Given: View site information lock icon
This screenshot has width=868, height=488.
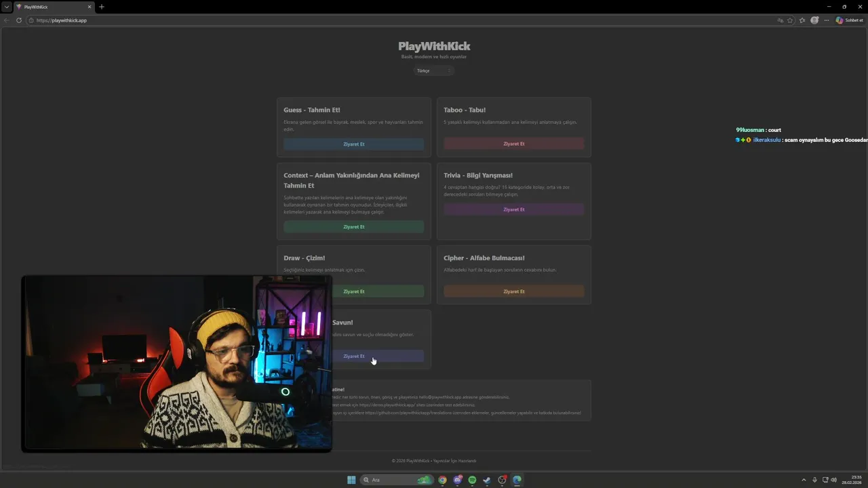Looking at the screenshot, I should (x=31, y=20).
